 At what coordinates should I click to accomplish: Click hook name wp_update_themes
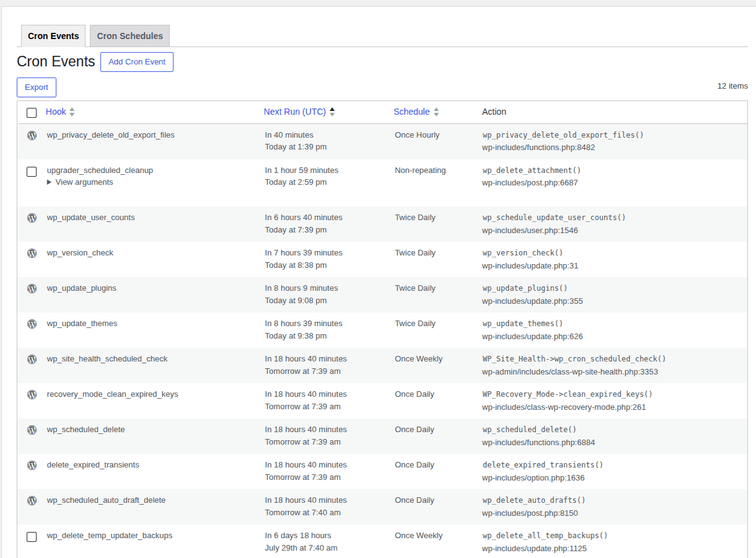pos(82,324)
